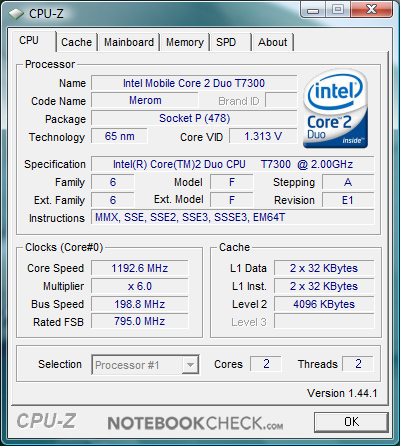Select the CPU tab
Screen dimensions: 400x446
pyautogui.click(x=33, y=41)
